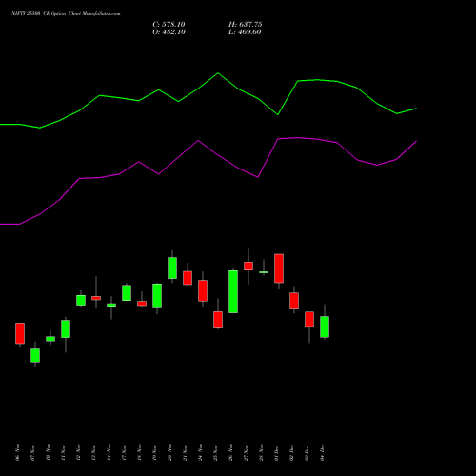Select the green candlestick for 20 Nov

click(x=172, y=268)
